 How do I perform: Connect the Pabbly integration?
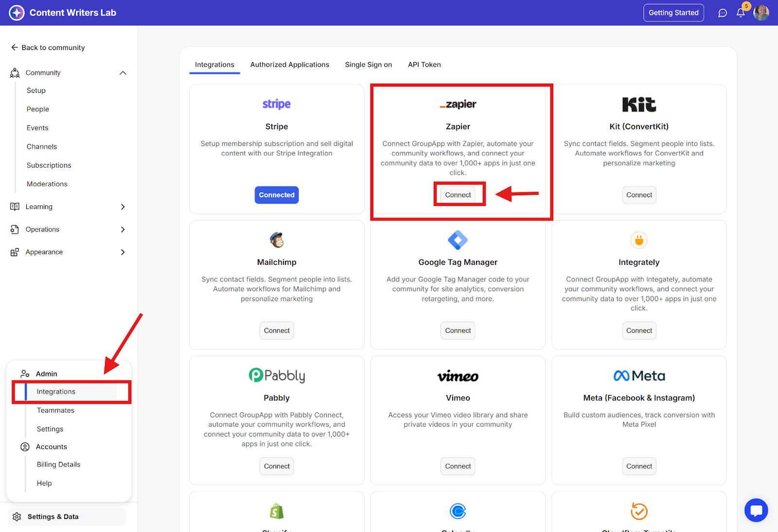point(277,466)
